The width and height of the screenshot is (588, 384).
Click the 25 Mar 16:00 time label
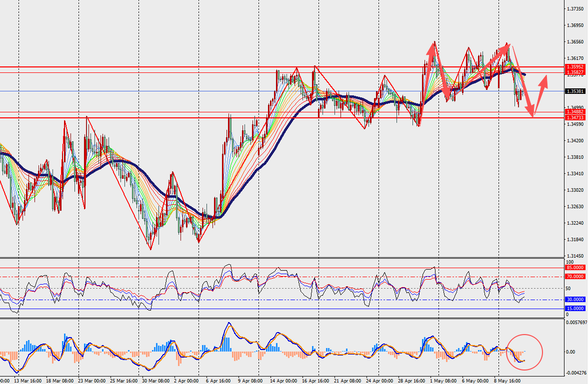[x=124, y=381]
